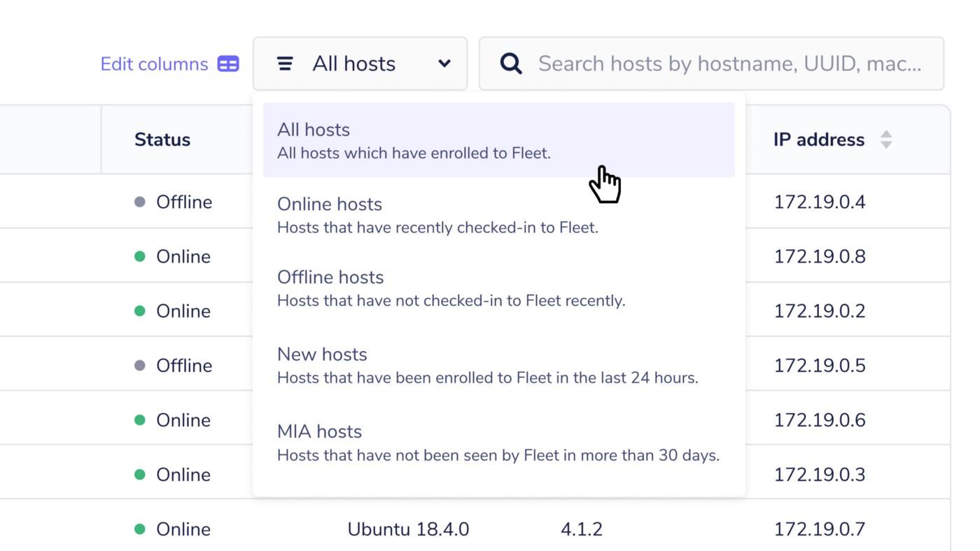This screenshot has height=551, width=980.
Task: Click Ubuntu 18.4.0 cell
Action: coord(408,529)
